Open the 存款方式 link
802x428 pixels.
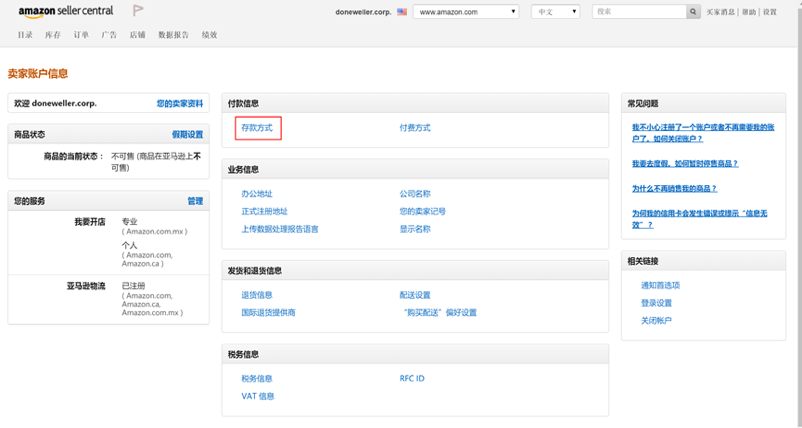coord(257,128)
